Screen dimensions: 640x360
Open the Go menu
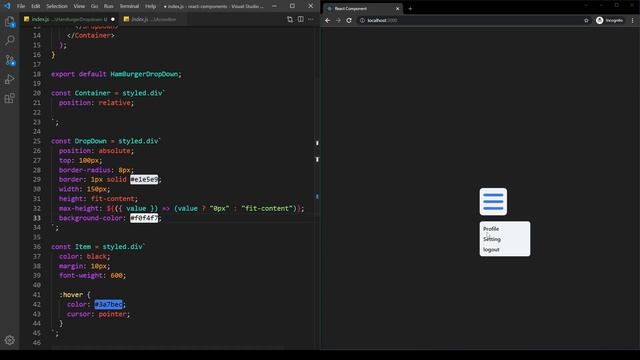(x=94, y=6)
